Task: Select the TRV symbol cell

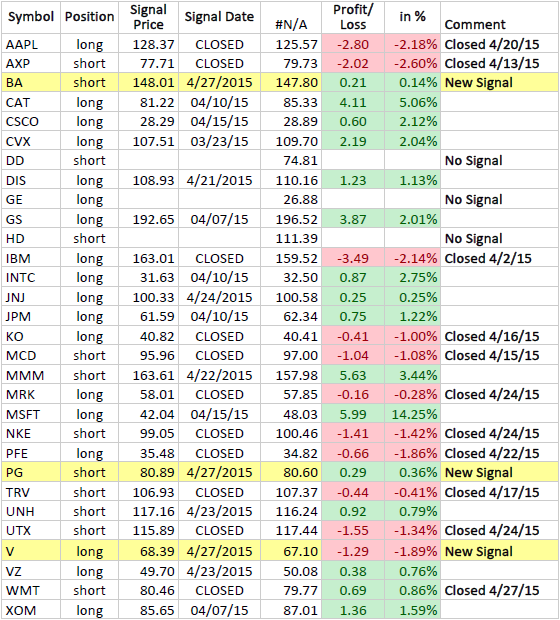Action: 31,492
